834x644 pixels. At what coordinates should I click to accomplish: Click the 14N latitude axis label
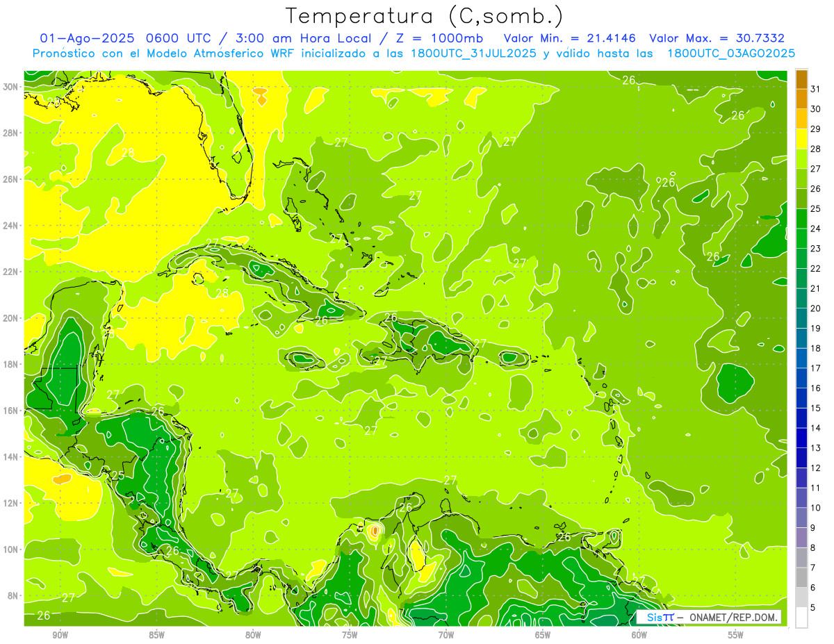pyautogui.click(x=11, y=456)
